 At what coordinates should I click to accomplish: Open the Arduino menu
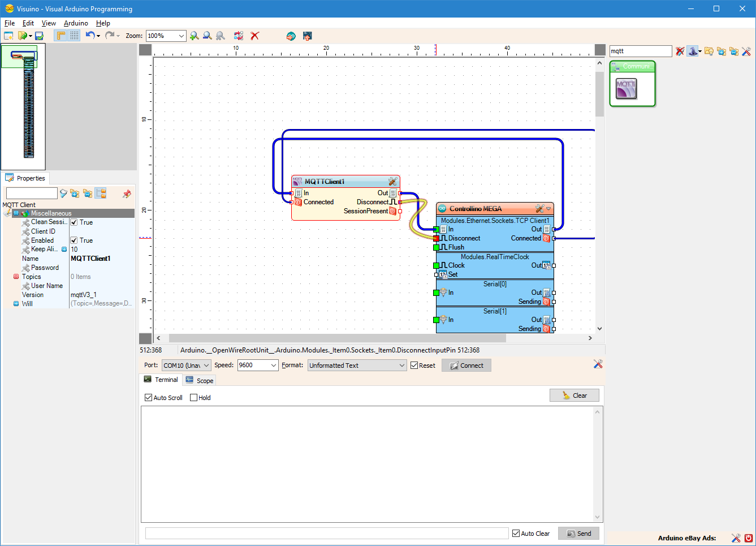76,23
